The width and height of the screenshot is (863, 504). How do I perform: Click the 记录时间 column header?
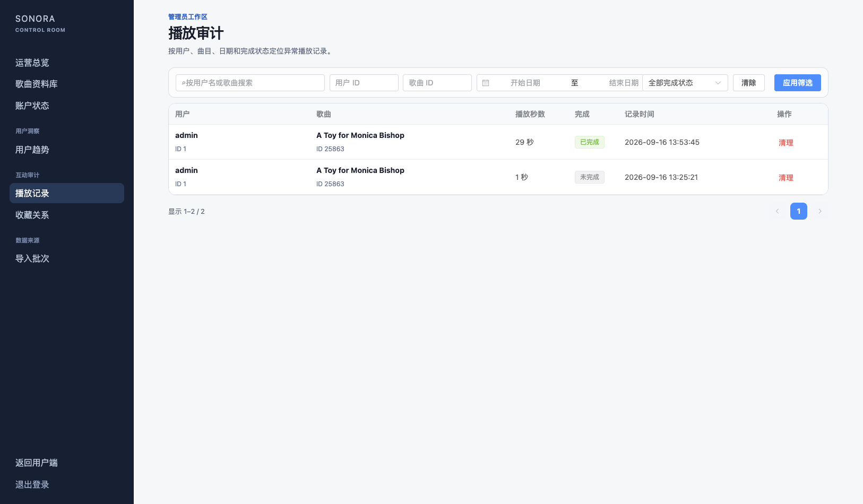[x=640, y=114]
